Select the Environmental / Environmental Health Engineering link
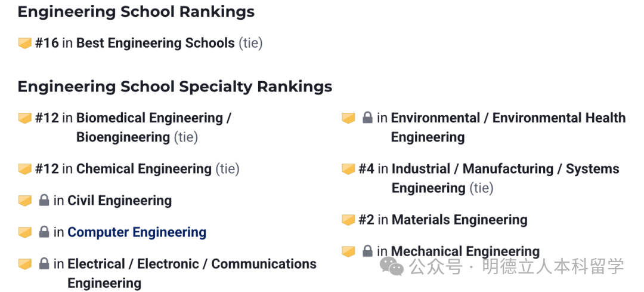 [509, 128]
